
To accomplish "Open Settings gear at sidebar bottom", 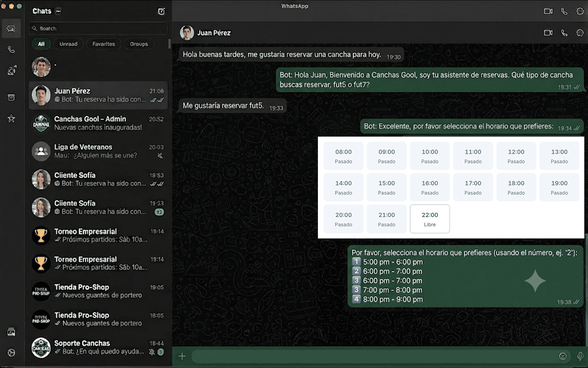I will pos(11,353).
